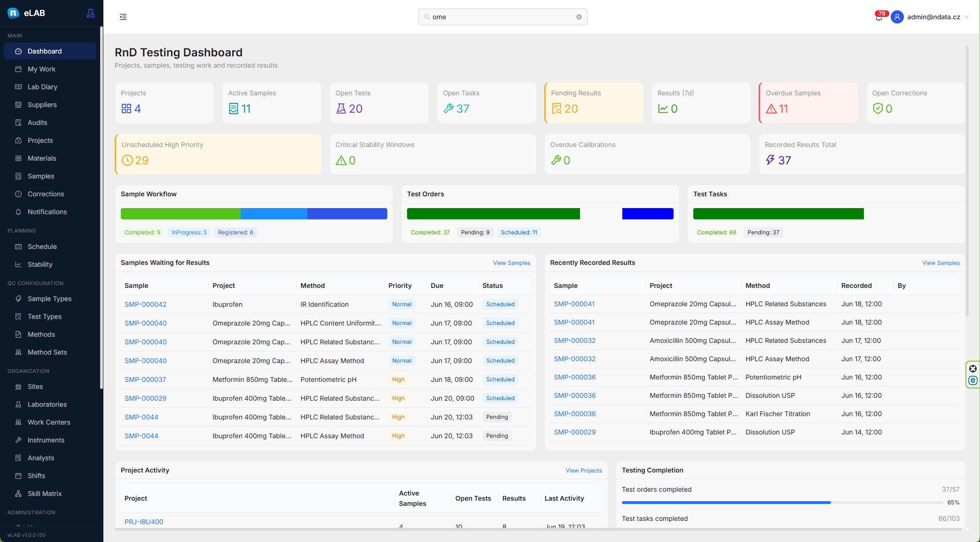Click the Notifications bell icon in sidebar

pyautogui.click(x=18, y=212)
